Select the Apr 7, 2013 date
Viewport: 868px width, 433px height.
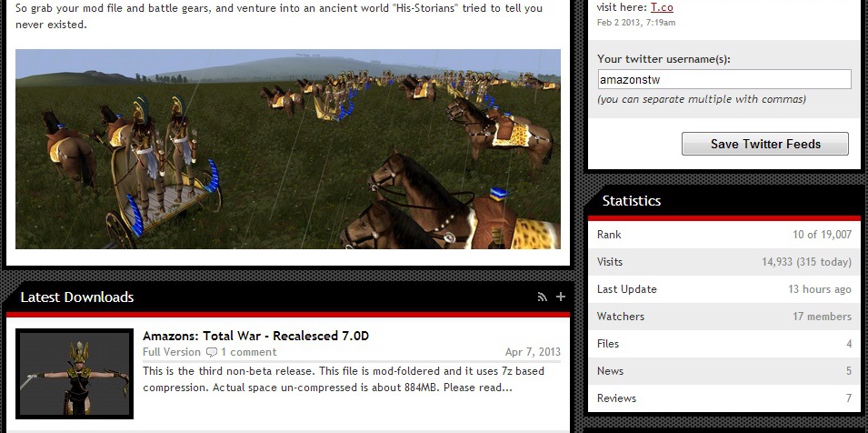click(533, 352)
